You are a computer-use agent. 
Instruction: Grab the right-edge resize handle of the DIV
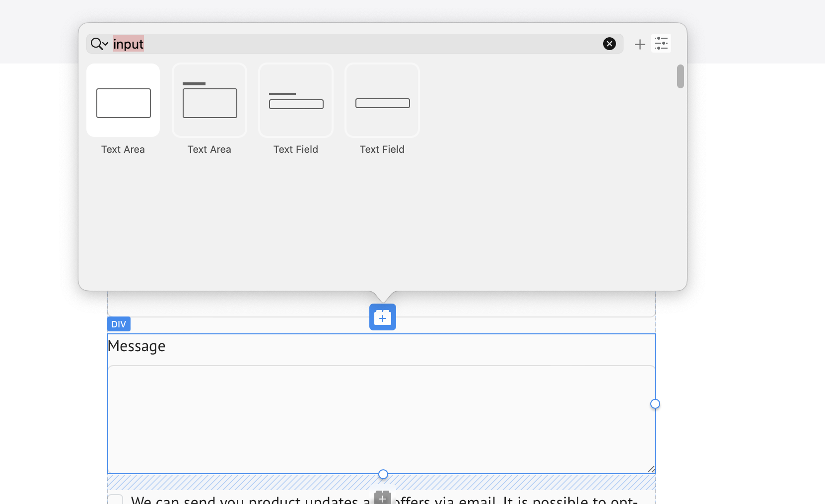[655, 404]
